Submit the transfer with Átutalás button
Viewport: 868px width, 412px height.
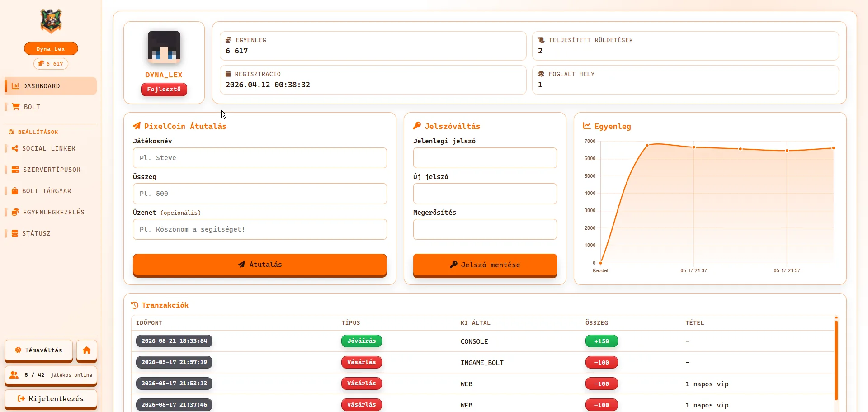pos(260,265)
